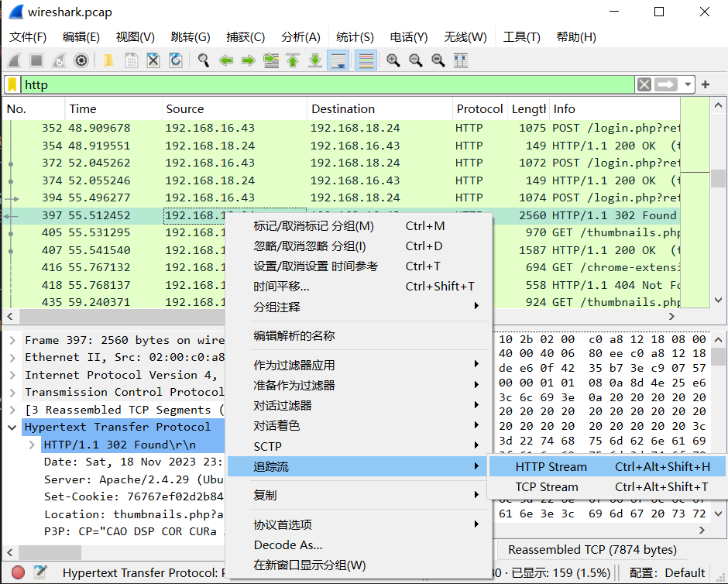Click the zoom in magnifier icon
The image size is (728, 584).
[393, 60]
